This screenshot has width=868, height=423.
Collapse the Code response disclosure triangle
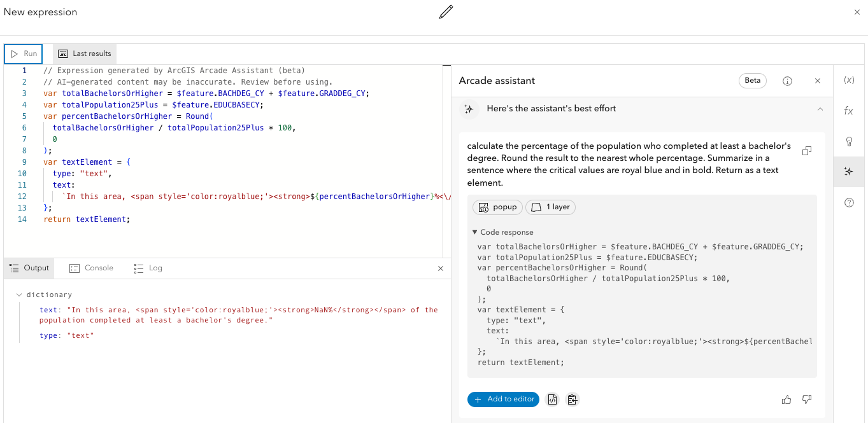(475, 232)
